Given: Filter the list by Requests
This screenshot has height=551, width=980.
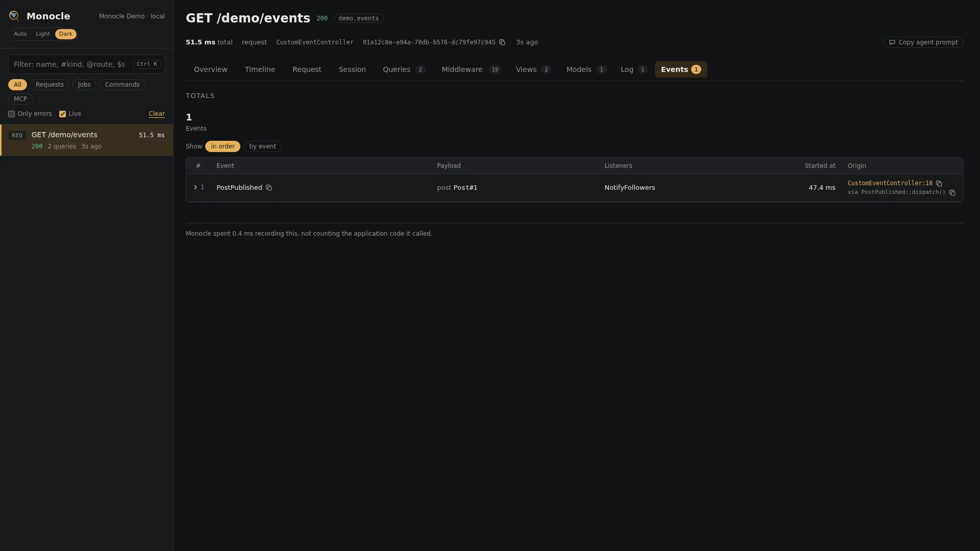Looking at the screenshot, I should coord(50,85).
